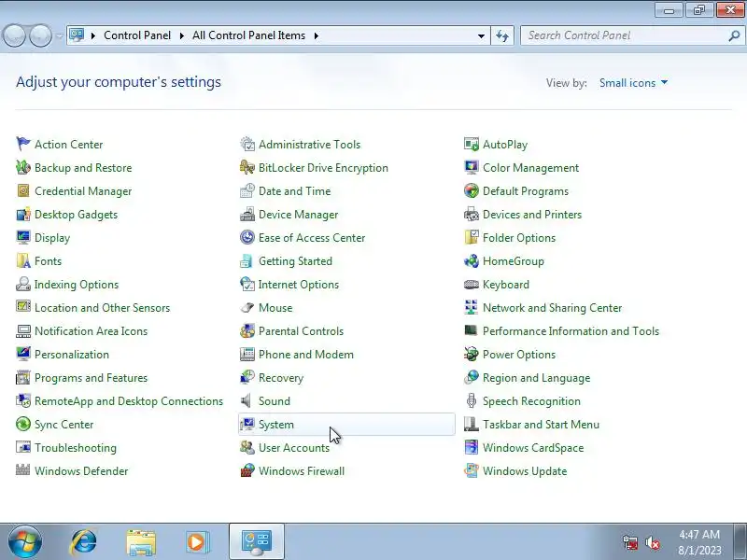Click the Default Programs icon
This screenshot has height=560, width=747.
[x=472, y=190]
